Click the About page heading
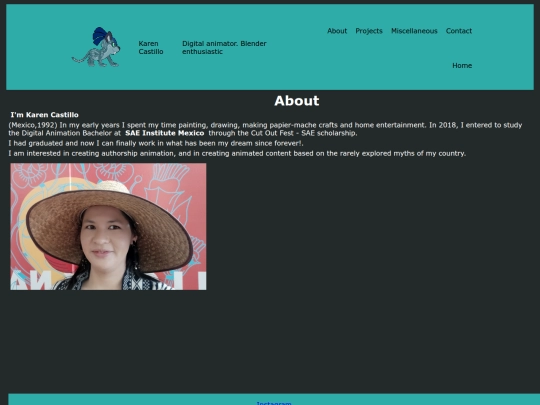 point(297,101)
